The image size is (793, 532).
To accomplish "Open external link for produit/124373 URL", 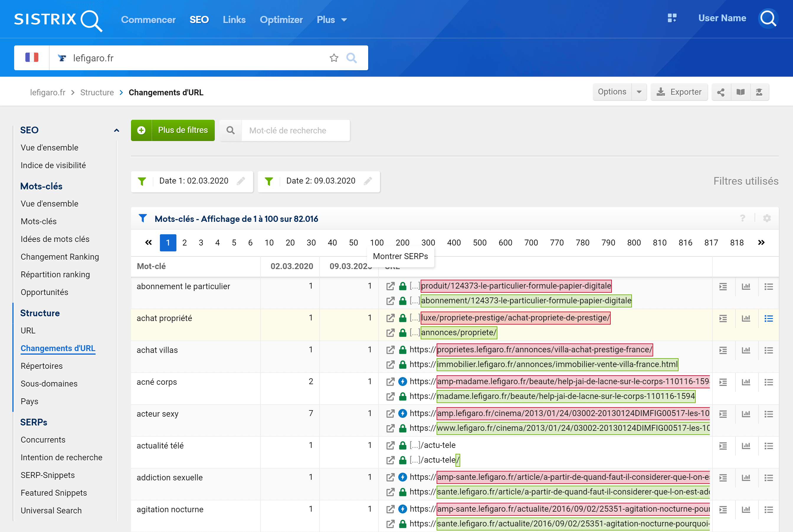I will [390, 286].
